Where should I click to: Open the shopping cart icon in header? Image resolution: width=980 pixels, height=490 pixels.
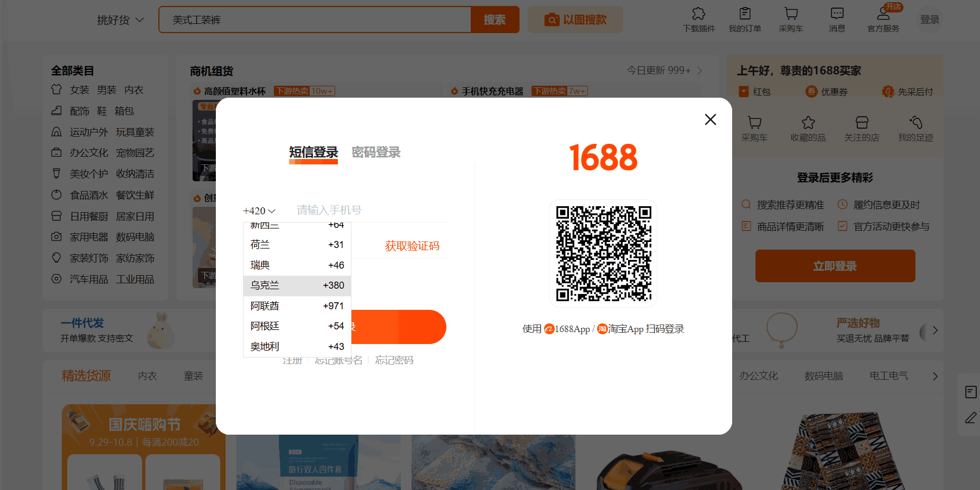pos(791,14)
